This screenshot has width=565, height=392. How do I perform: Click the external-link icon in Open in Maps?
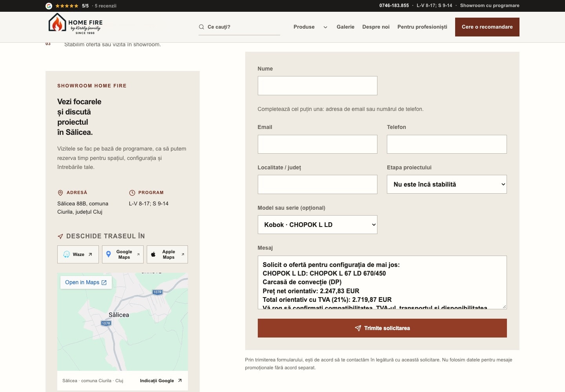coord(104,283)
